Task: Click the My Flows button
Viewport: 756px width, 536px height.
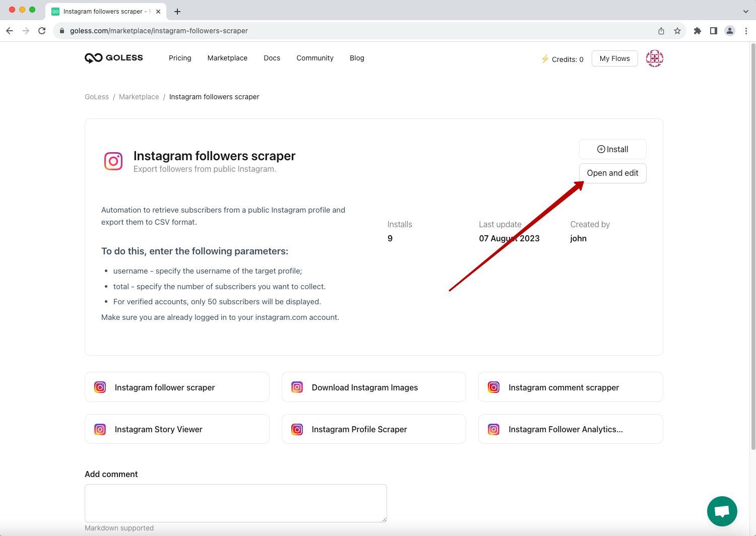Action: coord(615,58)
